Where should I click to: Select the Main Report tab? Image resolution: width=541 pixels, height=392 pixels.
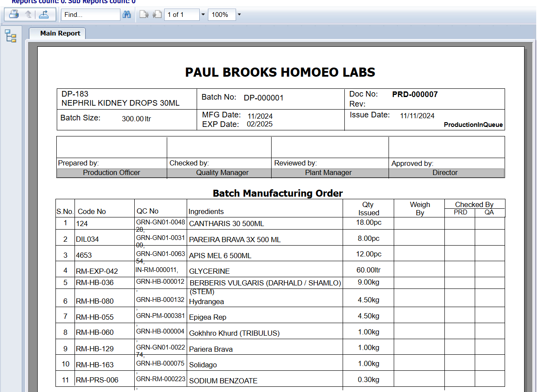(58, 33)
